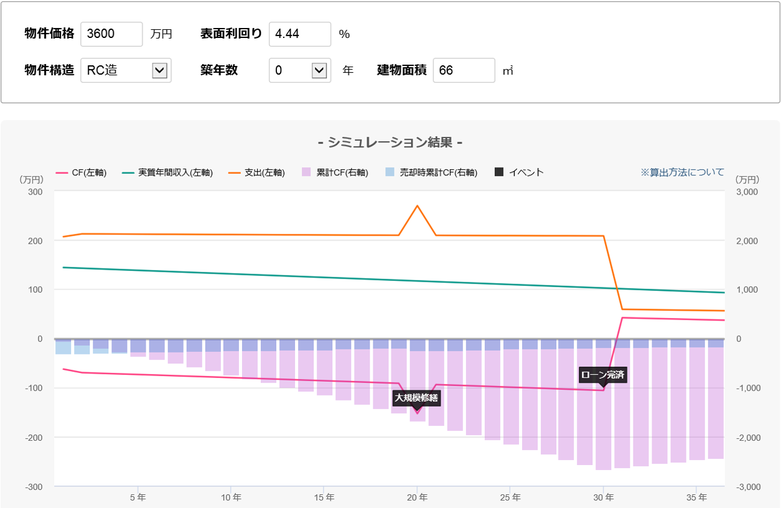
Task: Click the 物件構造 dropdown arrow icon
Action: coord(159,70)
